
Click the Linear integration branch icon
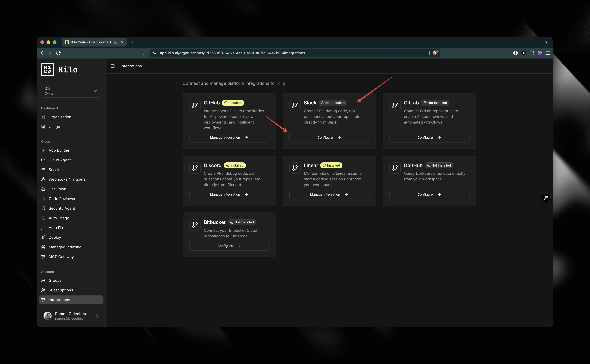pyautogui.click(x=295, y=168)
